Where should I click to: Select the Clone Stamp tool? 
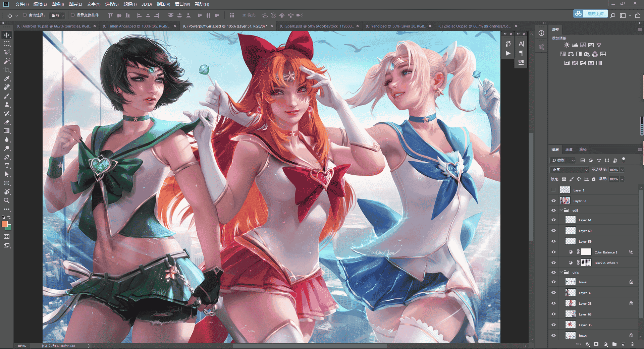coord(7,105)
